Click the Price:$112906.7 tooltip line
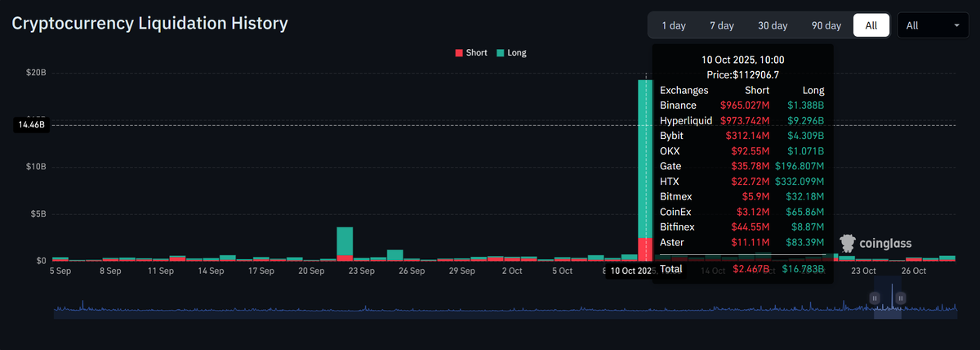The width and height of the screenshot is (980, 350). [x=742, y=74]
